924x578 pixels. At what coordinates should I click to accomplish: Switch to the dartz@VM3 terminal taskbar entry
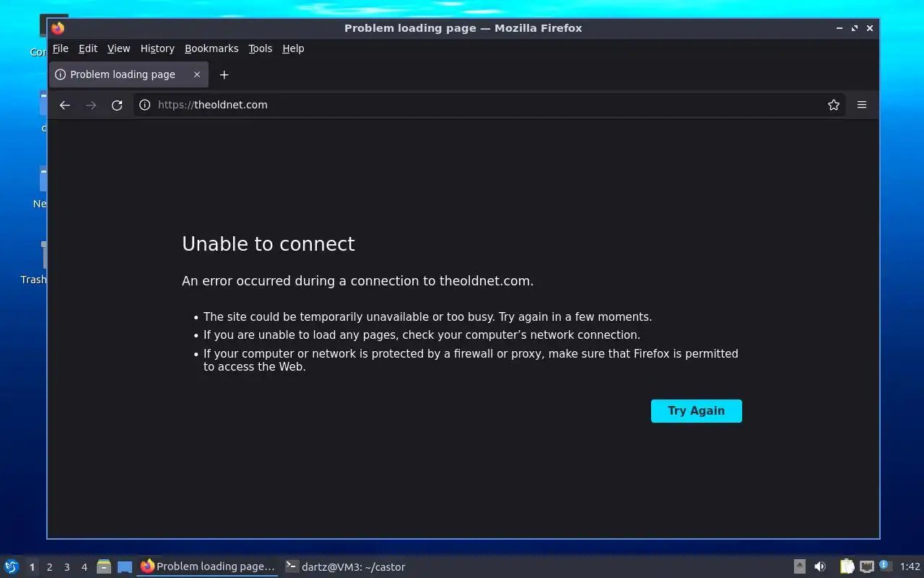point(345,567)
